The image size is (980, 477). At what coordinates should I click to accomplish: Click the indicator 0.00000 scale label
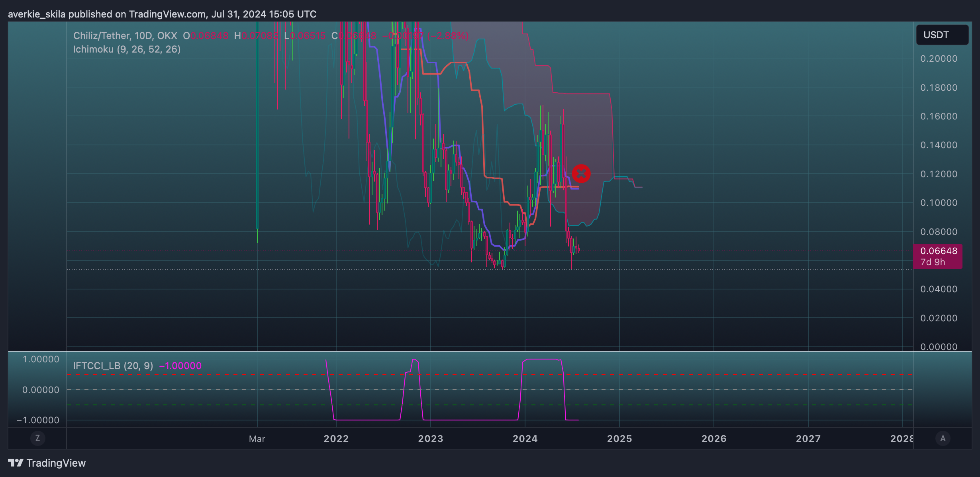click(x=41, y=390)
